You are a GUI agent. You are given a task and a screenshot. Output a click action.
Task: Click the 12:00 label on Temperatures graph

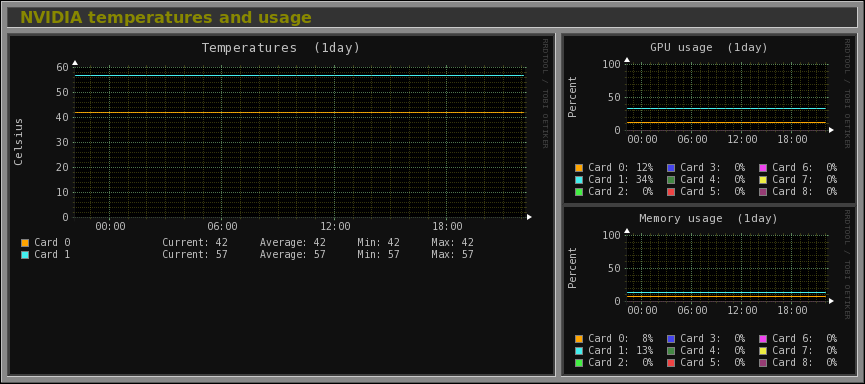335,227
